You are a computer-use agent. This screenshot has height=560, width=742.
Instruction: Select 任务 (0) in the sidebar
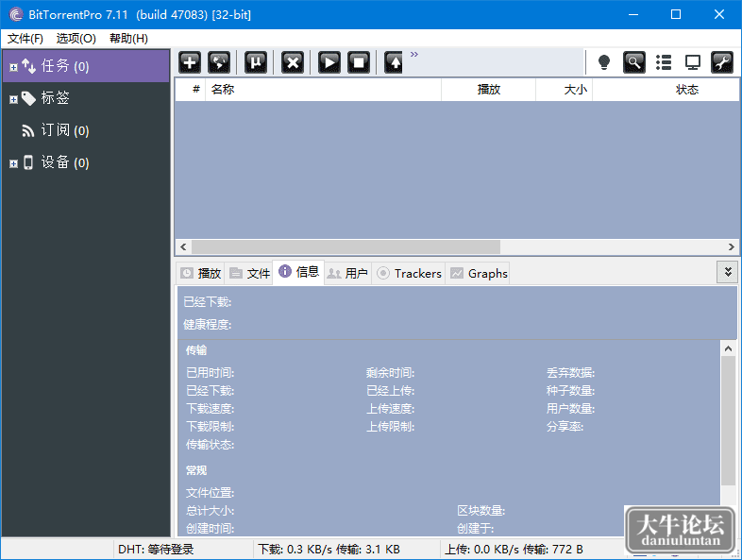pos(86,66)
